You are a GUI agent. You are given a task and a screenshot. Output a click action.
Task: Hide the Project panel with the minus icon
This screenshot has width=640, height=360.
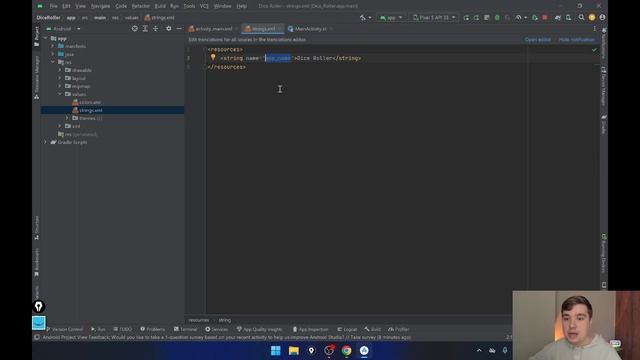pyautogui.click(x=179, y=29)
